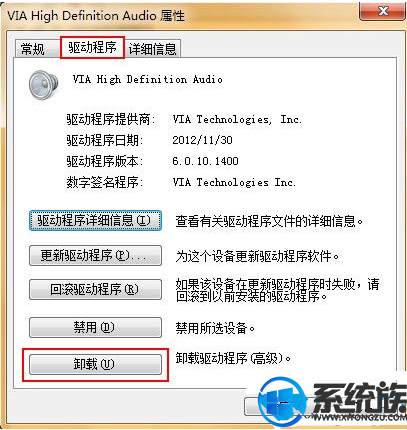
Task: Switch to the 常规 tab
Action: 32,49
